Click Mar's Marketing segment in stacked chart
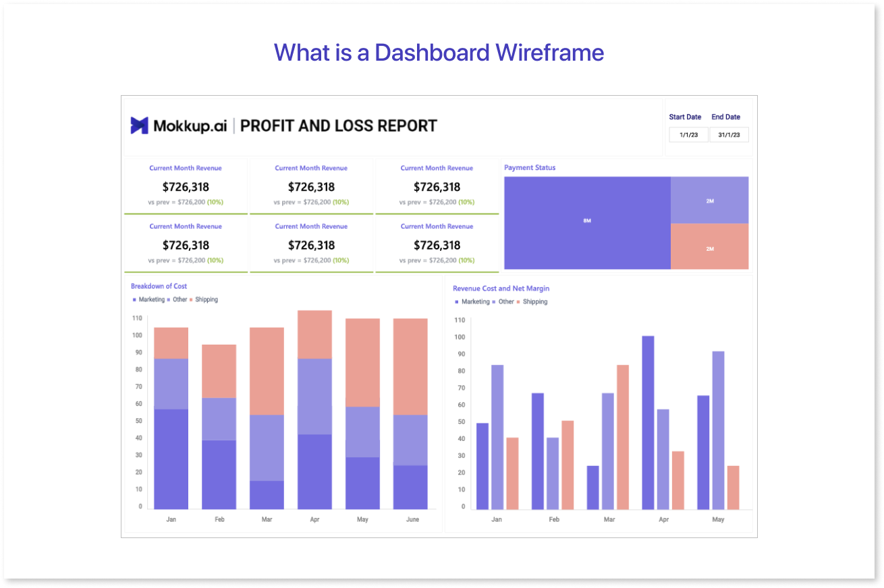This screenshot has width=884, height=588. click(x=267, y=494)
